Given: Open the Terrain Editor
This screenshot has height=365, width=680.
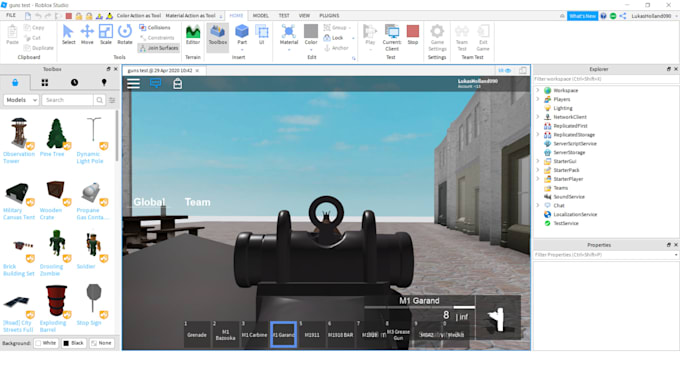Looking at the screenshot, I should point(193,35).
